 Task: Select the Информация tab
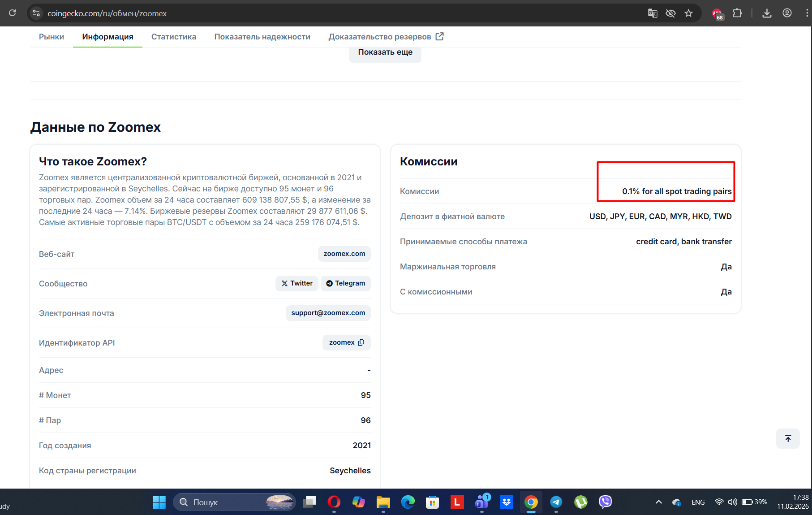pyautogui.click(x=107, y=37)
